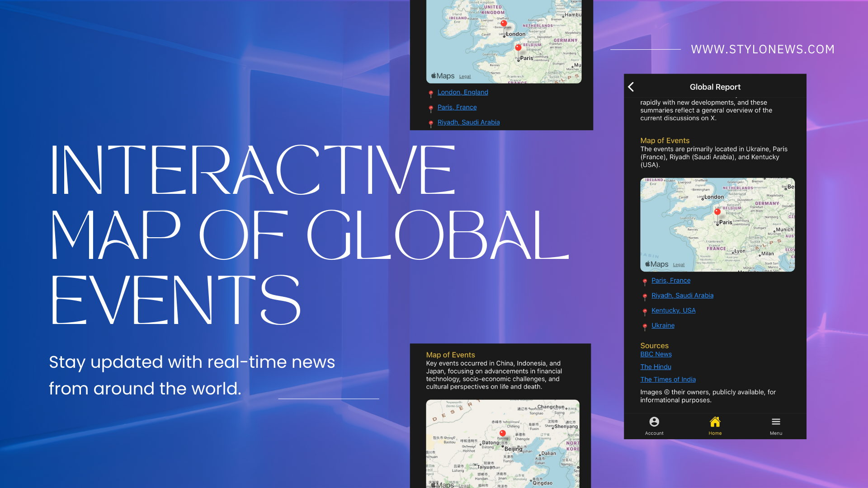Click the pin icon beside Ukraine

coord(645,326)
